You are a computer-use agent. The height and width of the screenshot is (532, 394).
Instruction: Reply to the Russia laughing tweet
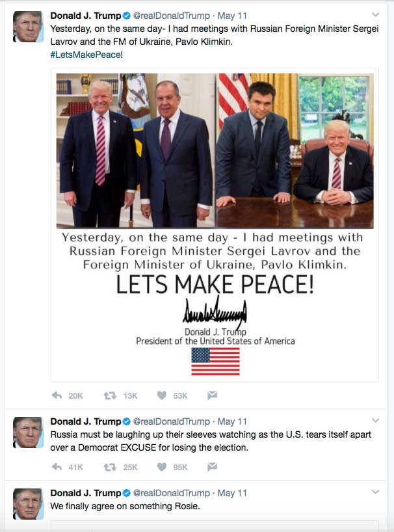pos(57,467)
